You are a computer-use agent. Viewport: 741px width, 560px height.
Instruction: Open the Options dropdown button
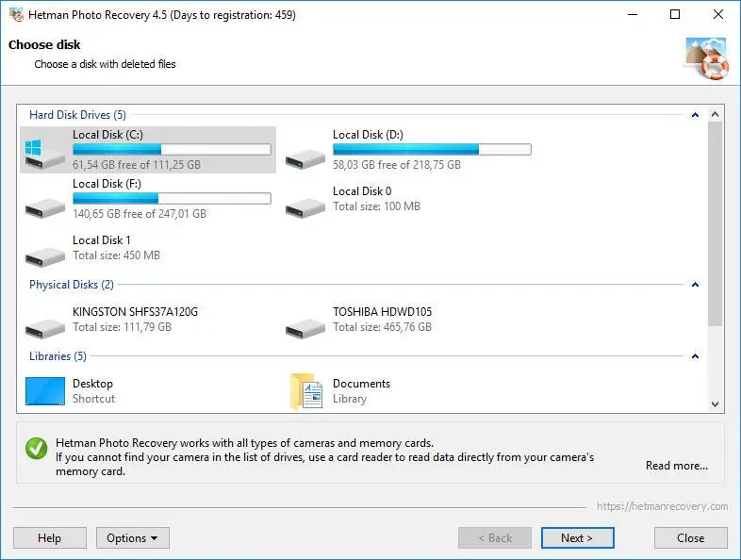pos(133,537)
